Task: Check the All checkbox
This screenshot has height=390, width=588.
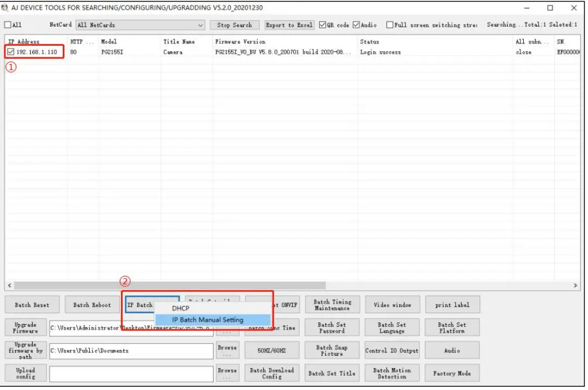Action: [8, 25]
